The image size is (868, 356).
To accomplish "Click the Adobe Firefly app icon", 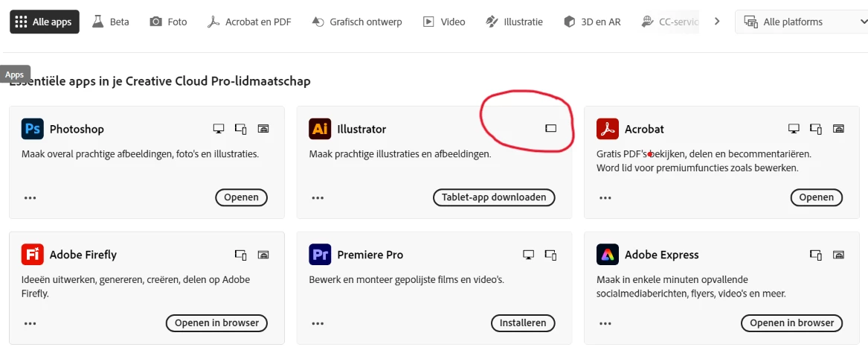I will [x=32, y=255].
